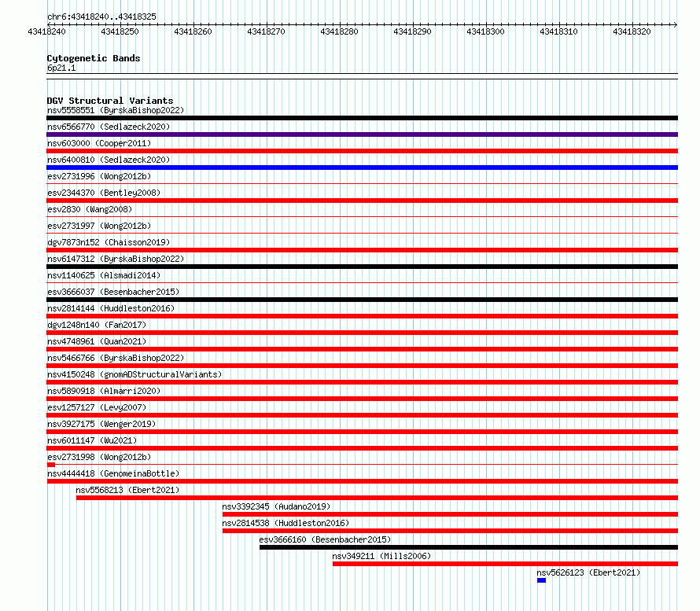Select esv2344370 (Bentley2008) variant label
Screen dimensions: 700x611
(x=104, y=193)
